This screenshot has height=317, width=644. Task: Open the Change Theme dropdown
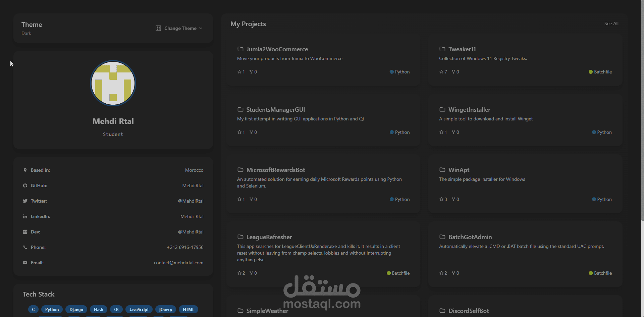[179, 28]
